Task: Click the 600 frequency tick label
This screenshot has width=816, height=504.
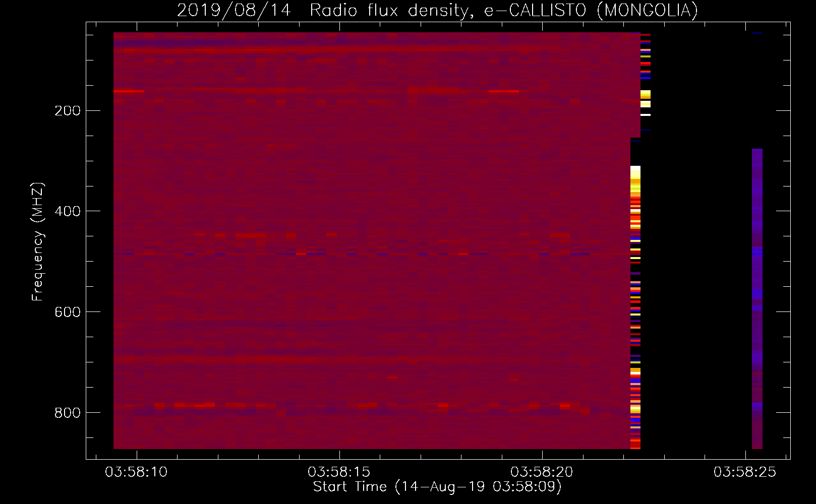Action: point(67,312)
